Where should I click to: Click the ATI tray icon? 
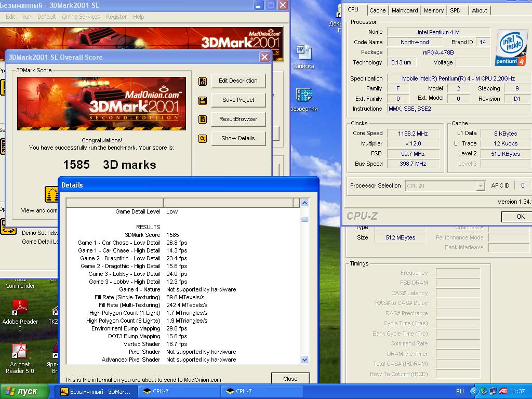pyautogui.click(x=503, y=391)
